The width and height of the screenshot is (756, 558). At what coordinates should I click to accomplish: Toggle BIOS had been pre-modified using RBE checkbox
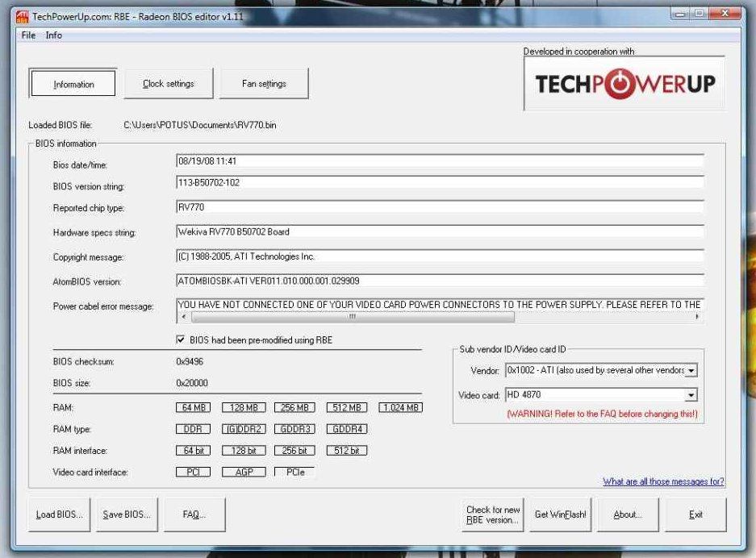pyautogui.click(x=181, y=339)
